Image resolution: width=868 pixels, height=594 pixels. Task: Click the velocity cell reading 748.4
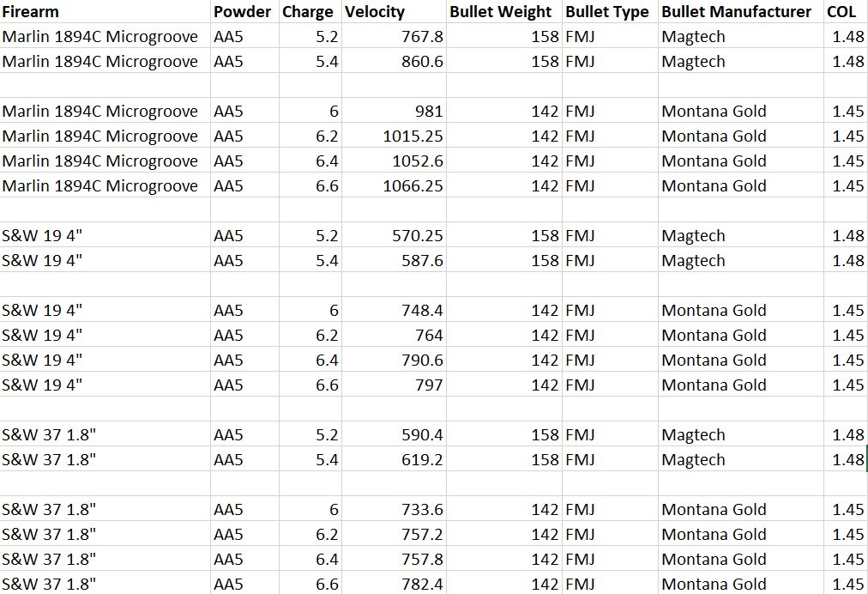[x=394, y=310]
